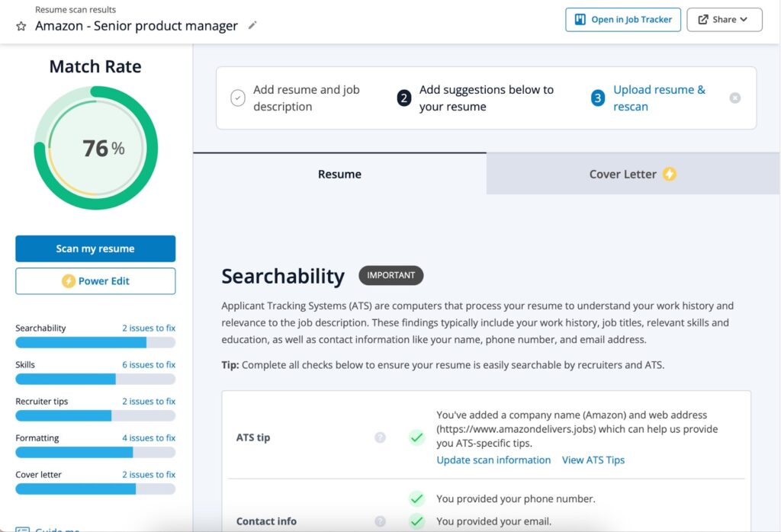
Task: Dismiss the steps banner with the X icon
Action: (x=734, y=98)
